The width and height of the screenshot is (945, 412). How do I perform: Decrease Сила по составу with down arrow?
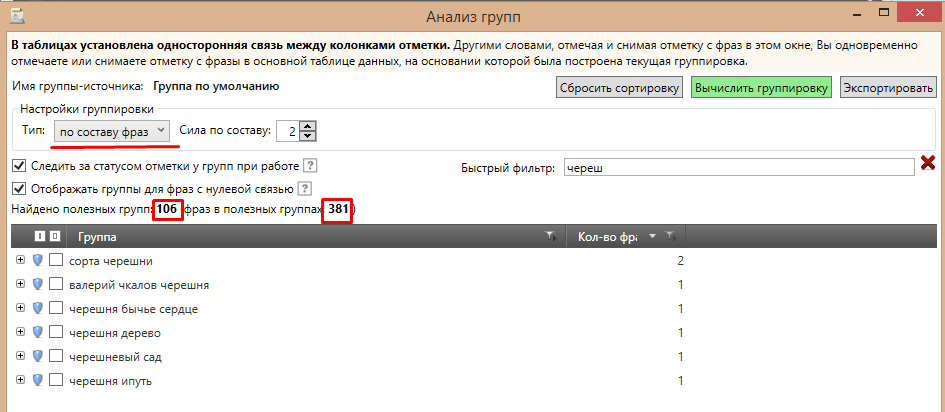[308, 136]
